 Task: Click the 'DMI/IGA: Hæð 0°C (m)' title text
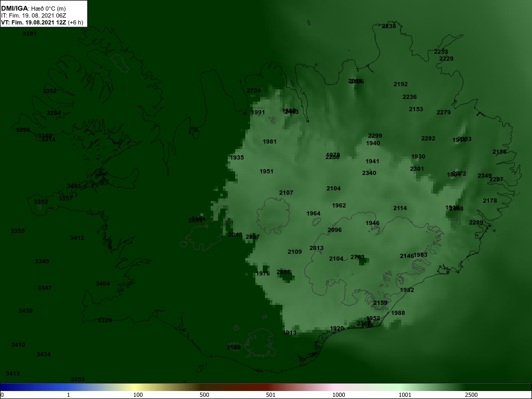pyautogui.click(x=34, y=9)
